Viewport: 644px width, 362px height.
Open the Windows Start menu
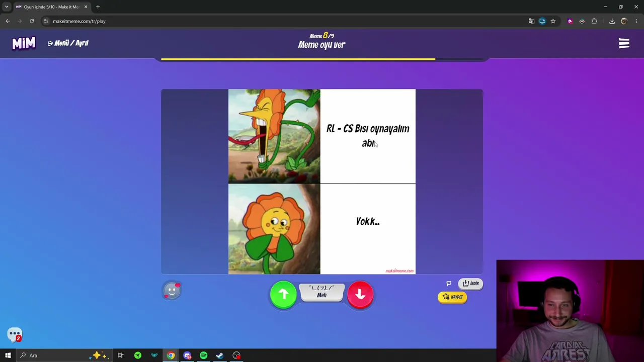click(8, 355)
